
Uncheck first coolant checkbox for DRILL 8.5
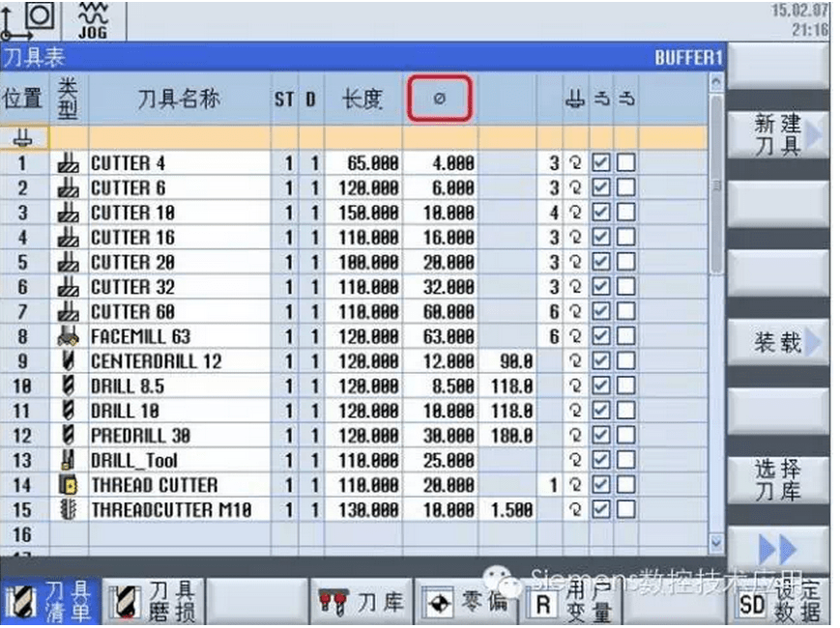click(600, 385)
